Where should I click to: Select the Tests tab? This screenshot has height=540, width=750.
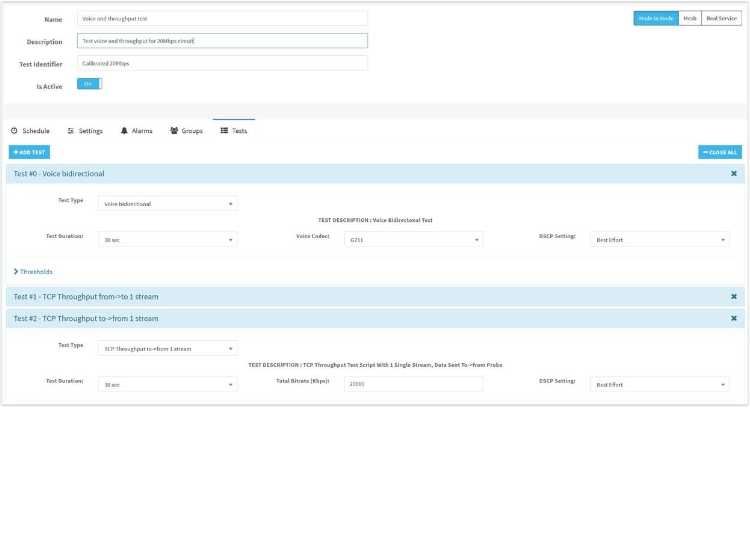(234, 131)
